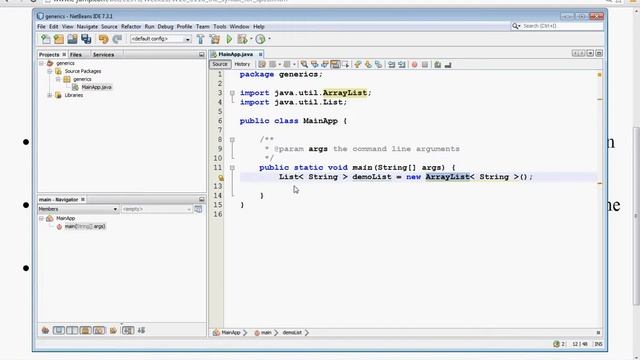
Task: Click the Source view button
Action: tap(220, 64)
